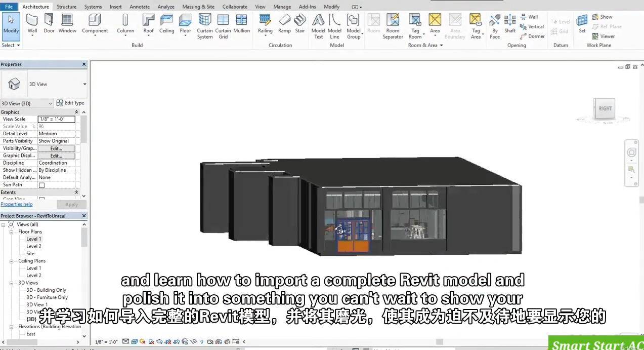Click the view scale 1/8" = 1'-0" control
Viewport: 644px width, 350px height.
pyautogui.click(x=106, y=342)
